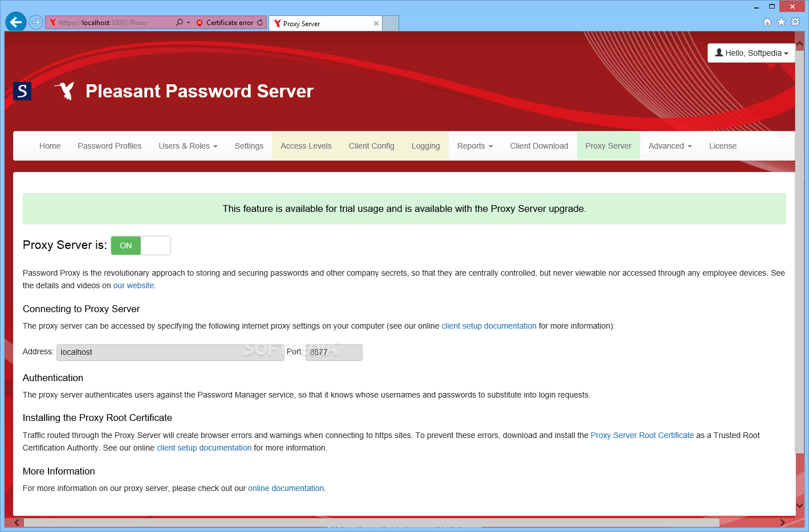The width and height of the screenshot is (809, 532).
Task: Expand Reports dropdown menu
Action: coord(475,146)
